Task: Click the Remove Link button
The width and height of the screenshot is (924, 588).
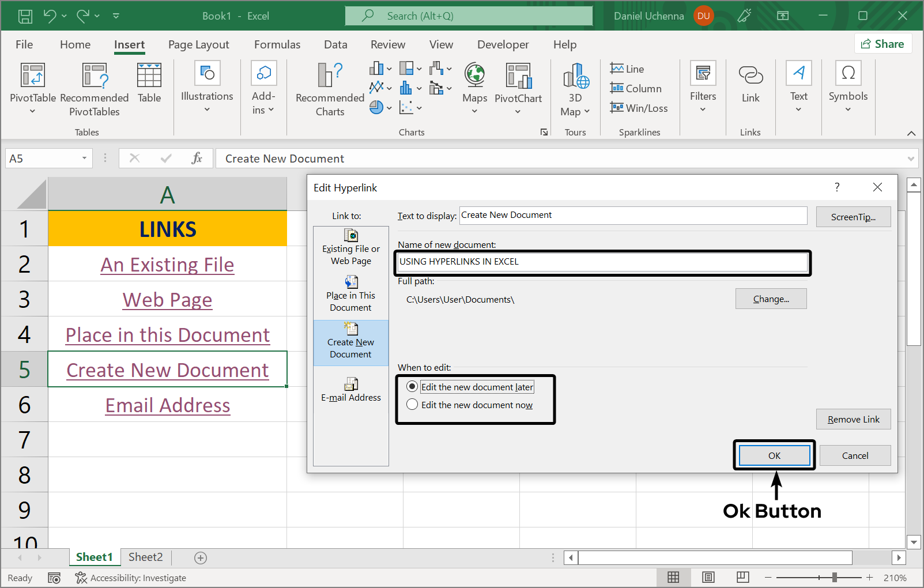Action: click(x=853, y=419)
